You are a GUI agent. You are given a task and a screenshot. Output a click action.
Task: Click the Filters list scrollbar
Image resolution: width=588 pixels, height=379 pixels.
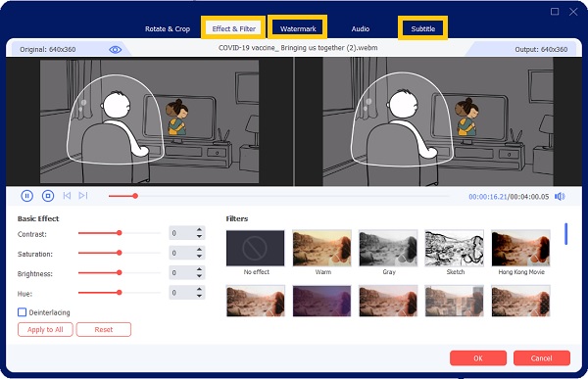tap(565, 234)
